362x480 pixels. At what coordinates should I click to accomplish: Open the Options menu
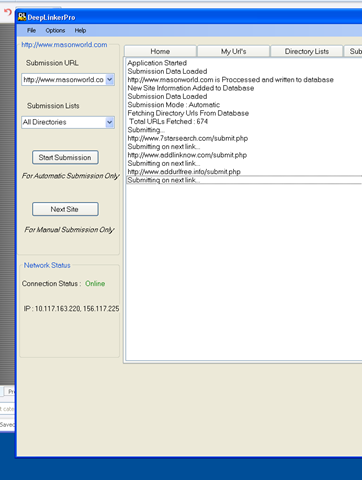coord(55,30)
